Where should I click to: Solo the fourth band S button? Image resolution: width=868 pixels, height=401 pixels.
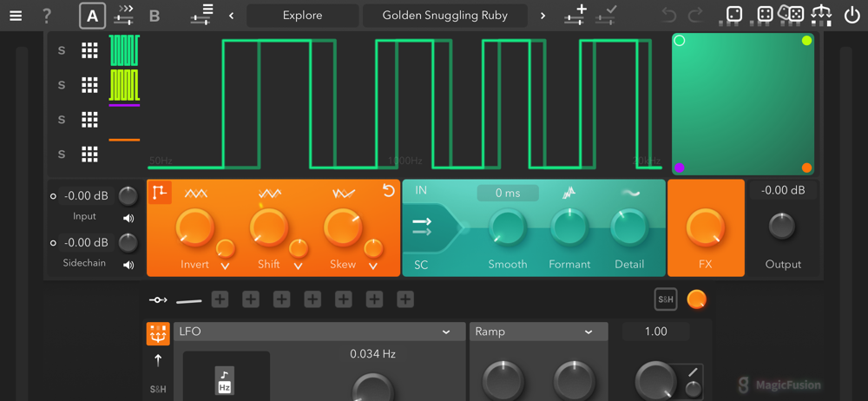click(62, 154)
